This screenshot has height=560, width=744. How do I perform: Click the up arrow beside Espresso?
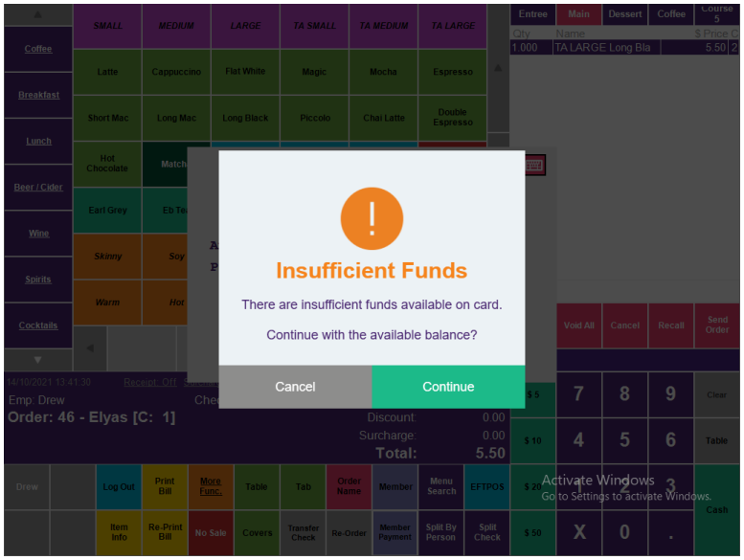click(497, 69)
